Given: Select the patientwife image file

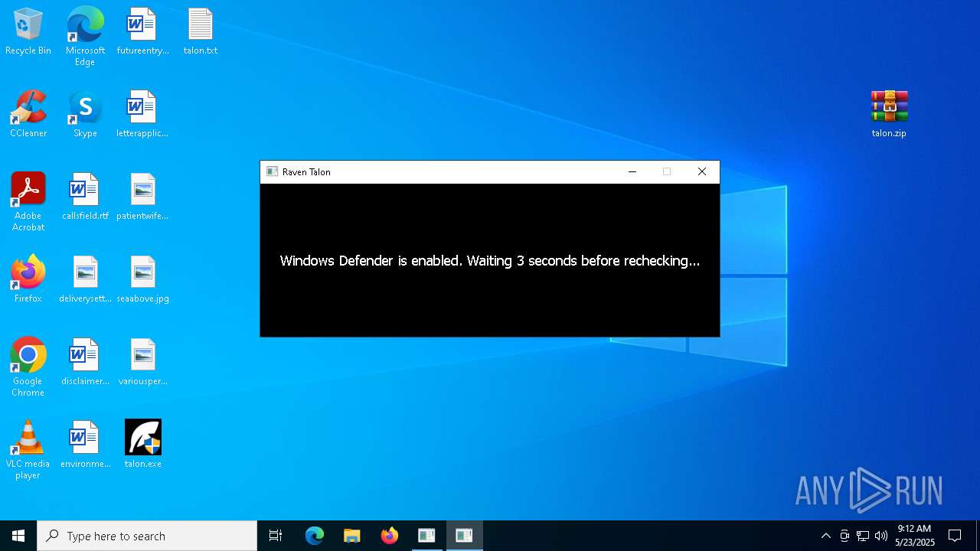Looking at the screenshot, I should coord(142,197).
